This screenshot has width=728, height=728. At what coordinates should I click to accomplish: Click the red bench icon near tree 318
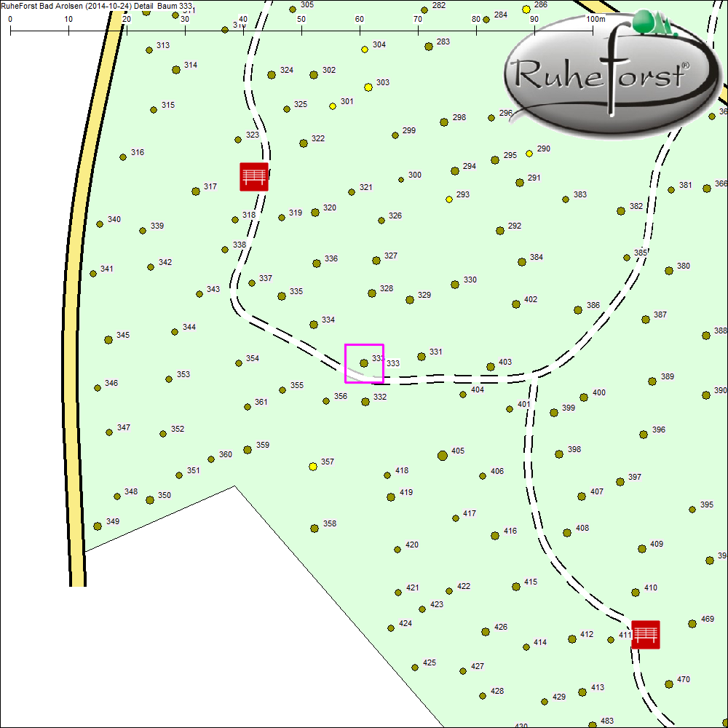point(254,177)
